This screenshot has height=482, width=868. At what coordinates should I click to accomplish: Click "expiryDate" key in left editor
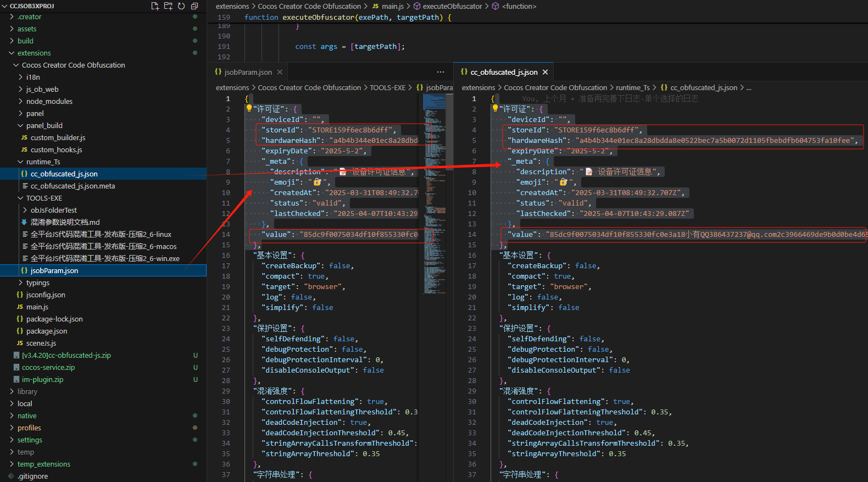(287, 151)
